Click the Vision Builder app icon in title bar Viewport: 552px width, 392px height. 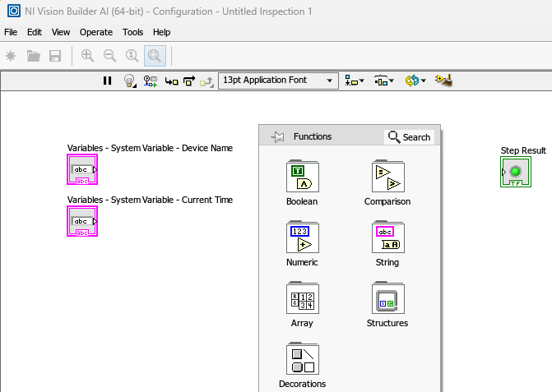point(14,12)
